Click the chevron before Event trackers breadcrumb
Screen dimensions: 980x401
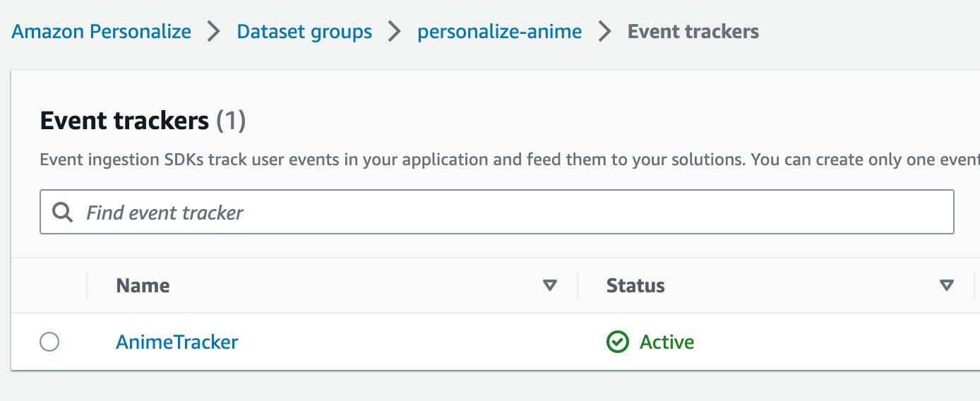[x=605, y=32]
